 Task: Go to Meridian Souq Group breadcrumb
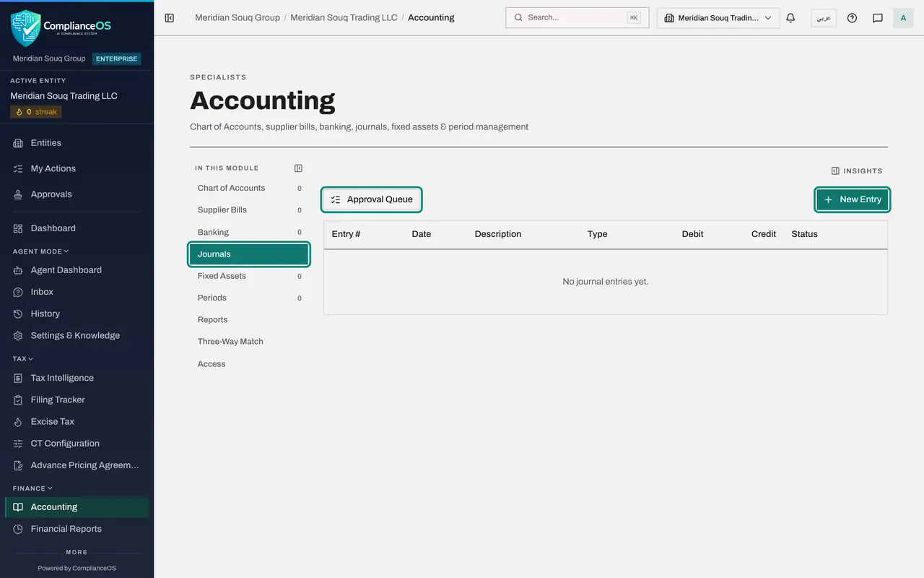(237, 17)
